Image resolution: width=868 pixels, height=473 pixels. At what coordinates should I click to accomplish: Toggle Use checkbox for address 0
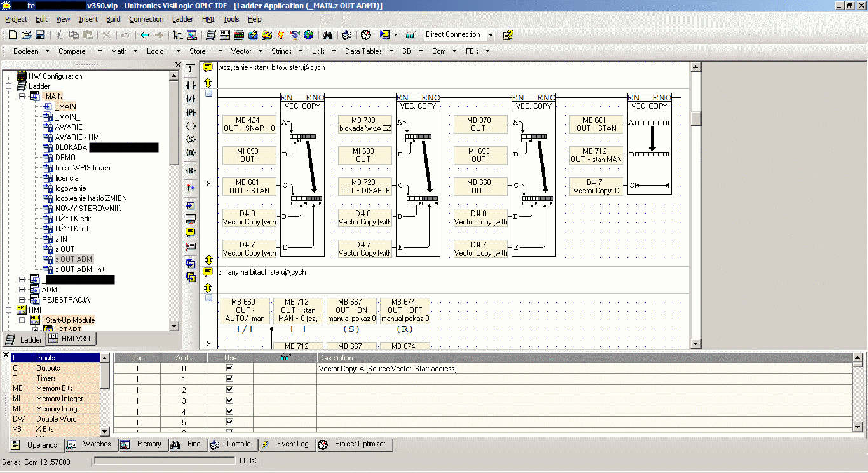coord(230,368)
